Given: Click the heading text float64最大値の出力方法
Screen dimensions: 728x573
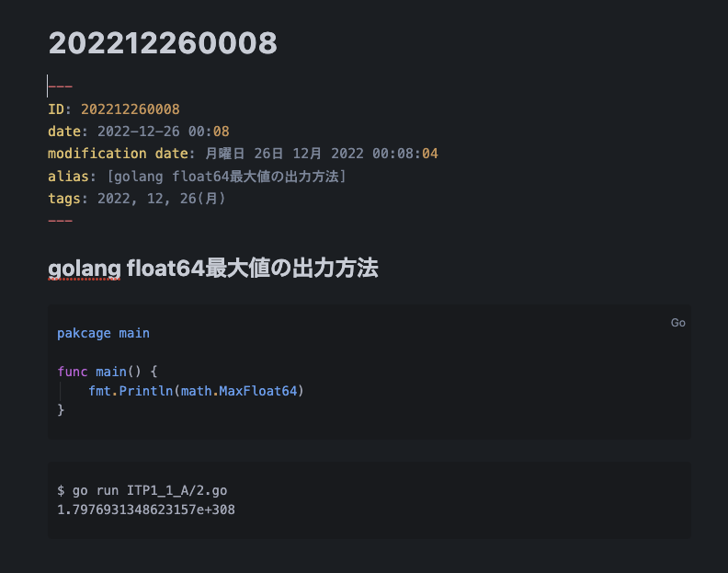Looking at the screenshot, I should (252, 269).
